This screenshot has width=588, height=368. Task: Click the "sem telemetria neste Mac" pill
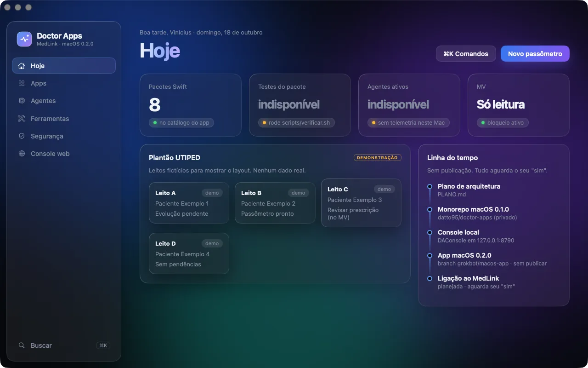[x=408, y=123]
